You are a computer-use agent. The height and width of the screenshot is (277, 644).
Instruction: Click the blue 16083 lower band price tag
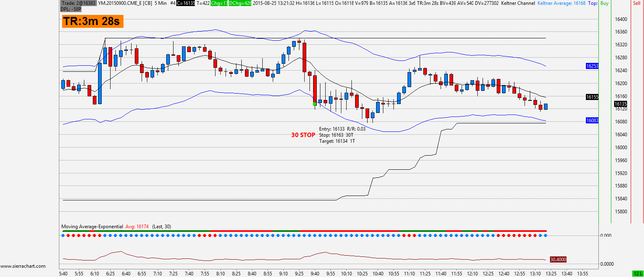(592, 121)
